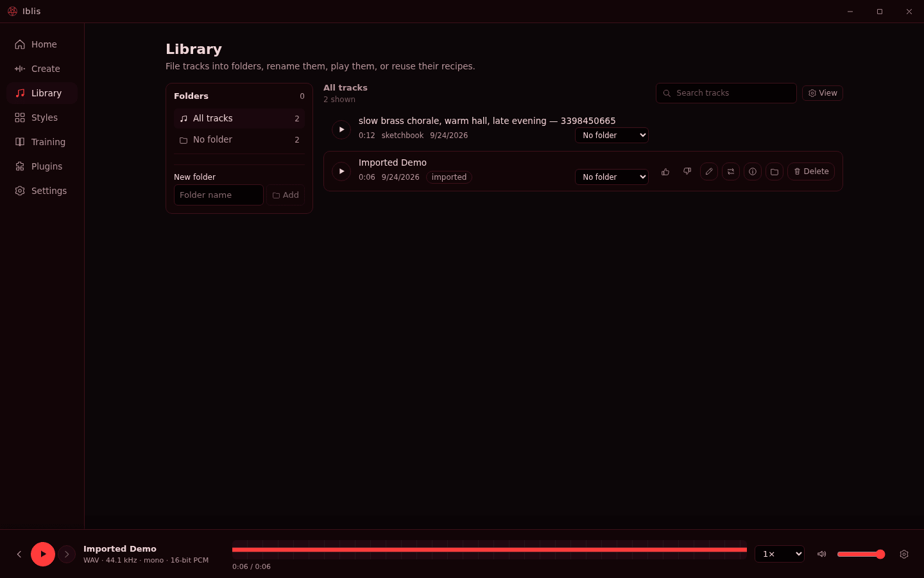This screenshot has height=578, width=924.
Task: Click the Add folder button
Action: (286, 195)
